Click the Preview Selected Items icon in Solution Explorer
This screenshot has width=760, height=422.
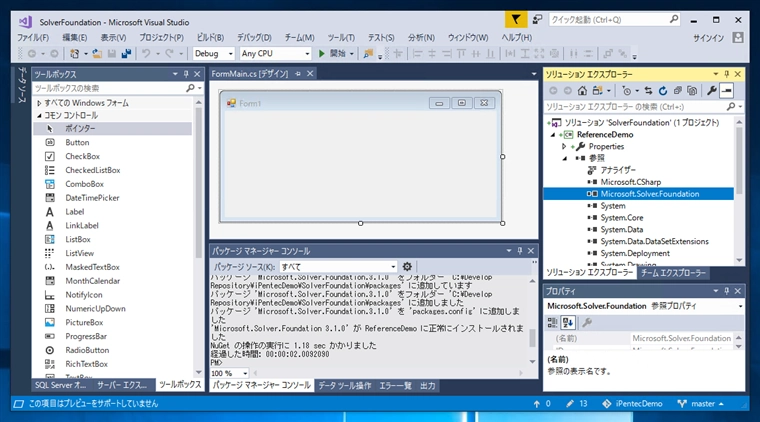click(x=726, y=91)
